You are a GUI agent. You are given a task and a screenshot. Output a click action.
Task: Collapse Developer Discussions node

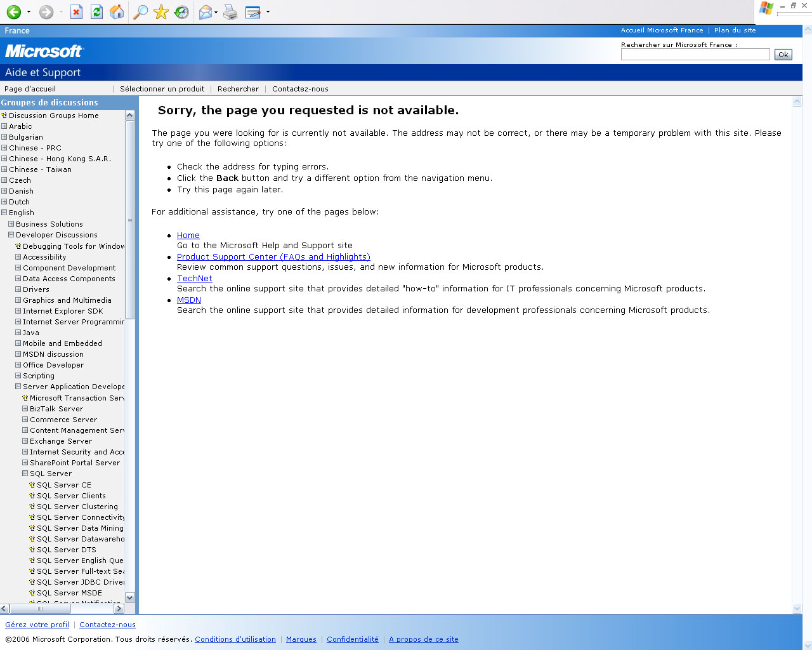(11, 235)
